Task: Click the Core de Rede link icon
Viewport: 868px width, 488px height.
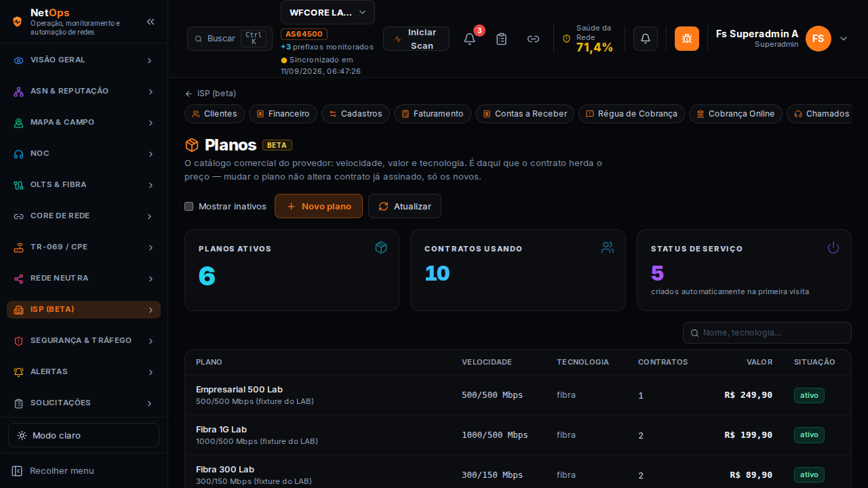Action: coord(19,216)
